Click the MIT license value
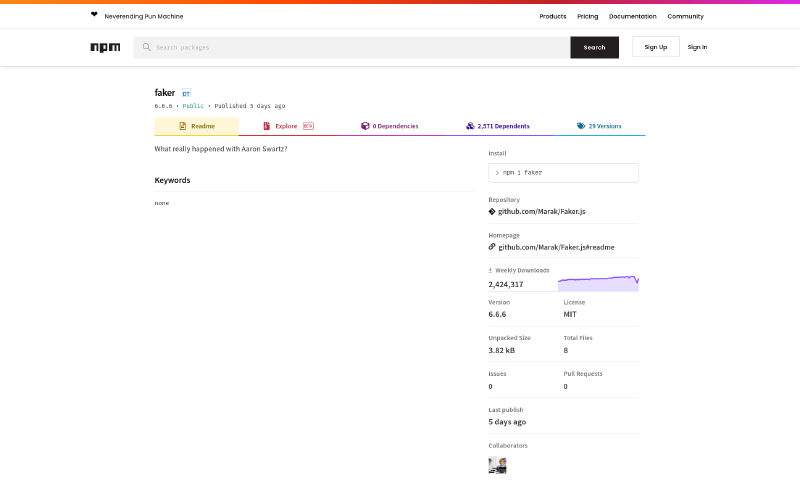This screenshot has height=486, width=800. (x=570, y=314)
